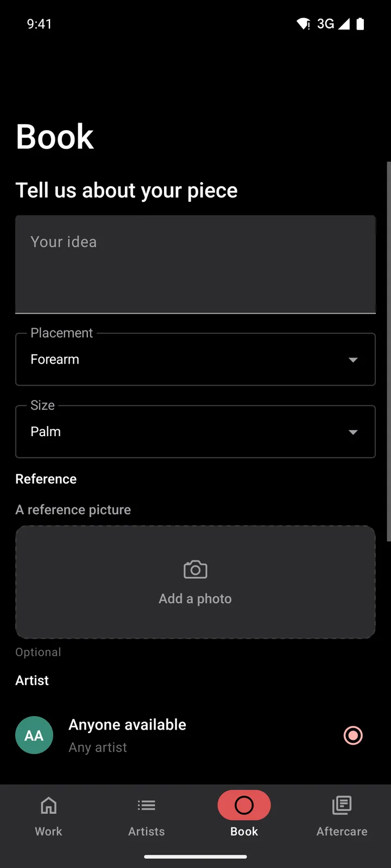Open the Aftercare notes icon
The width and height of the screenshot is (391, 868).
[342, 805]
